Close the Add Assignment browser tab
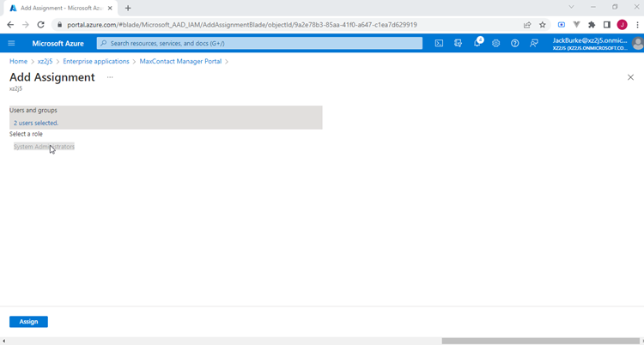 coord(110,9)
